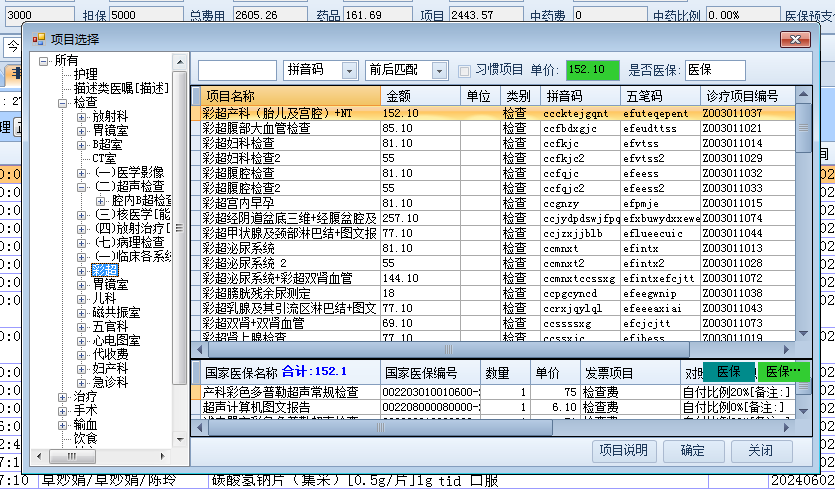Select row 彩超双肾+双肾血管
The image size is (835, 503).
(493, 323)
